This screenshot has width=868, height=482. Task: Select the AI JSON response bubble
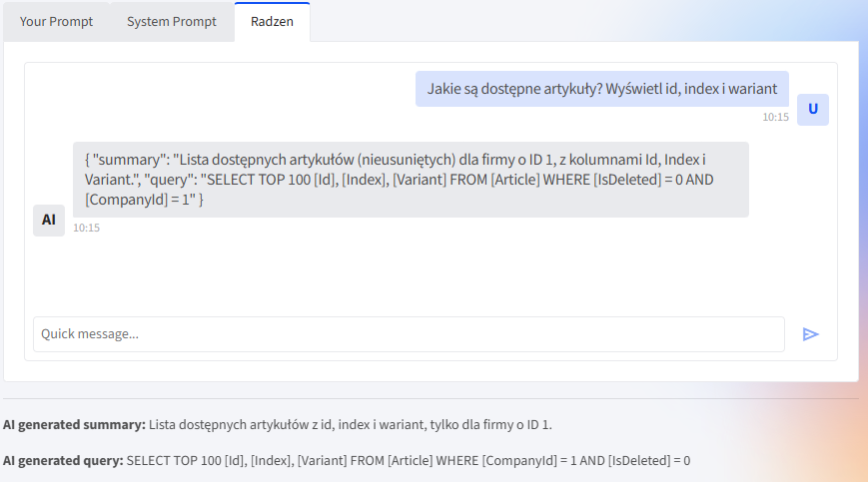pos(410,180)
